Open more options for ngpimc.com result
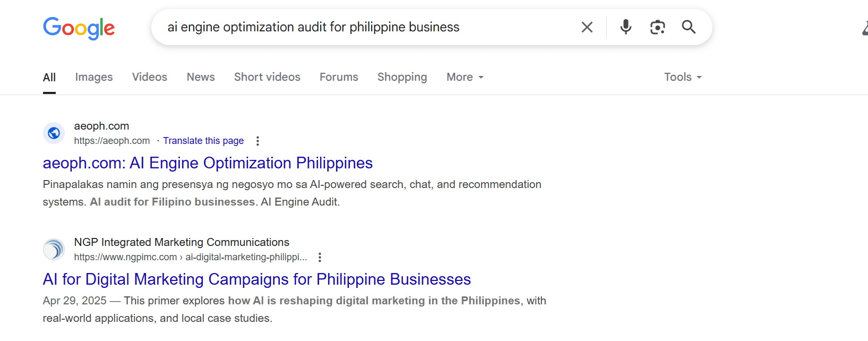Viewport: 868px width, 341px height. pyautogui.click(x=320, y=257)
